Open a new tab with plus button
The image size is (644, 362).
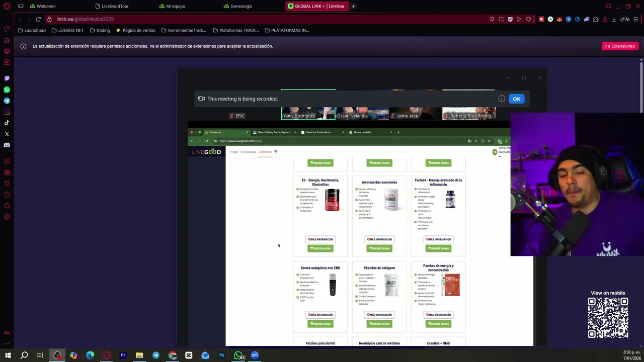click(x=353, y=6)
